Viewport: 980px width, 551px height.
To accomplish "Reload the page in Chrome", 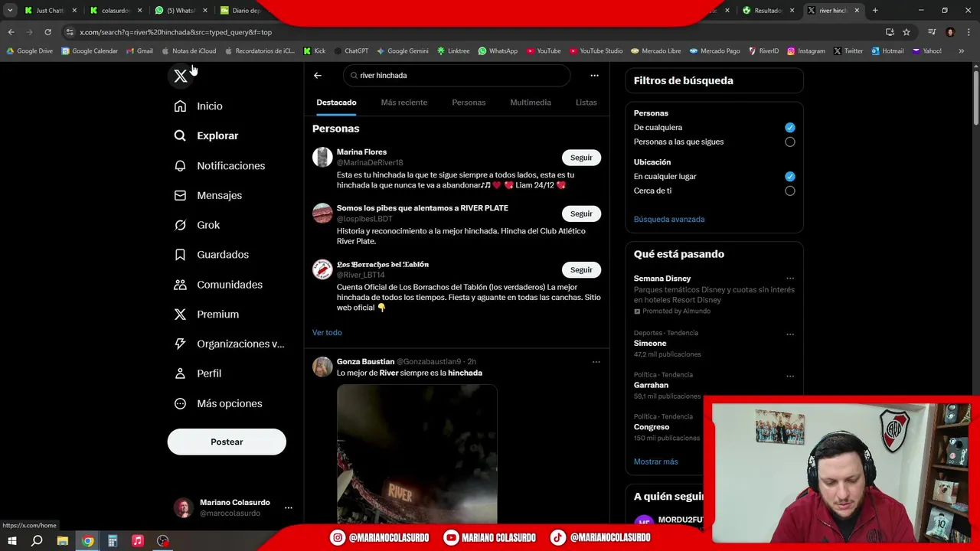I will 47,32.
